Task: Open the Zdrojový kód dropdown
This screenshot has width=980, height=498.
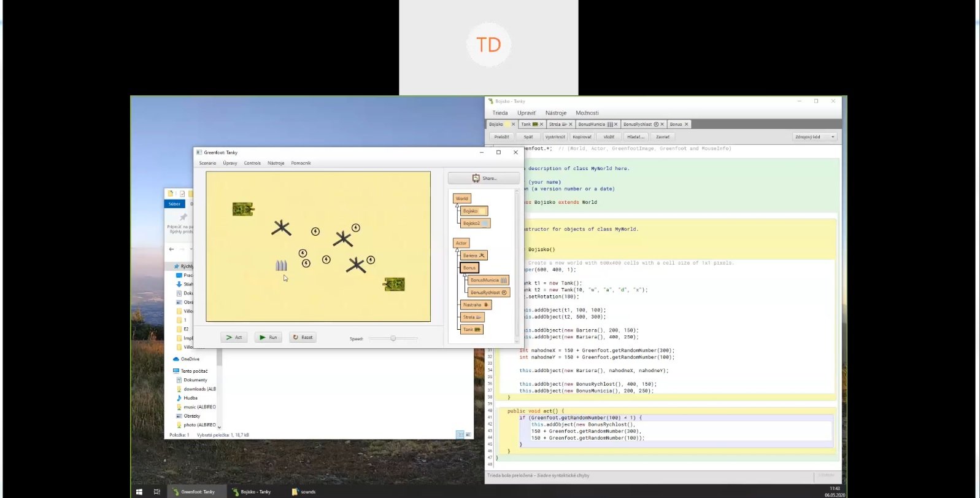Action: pos(815,137)
